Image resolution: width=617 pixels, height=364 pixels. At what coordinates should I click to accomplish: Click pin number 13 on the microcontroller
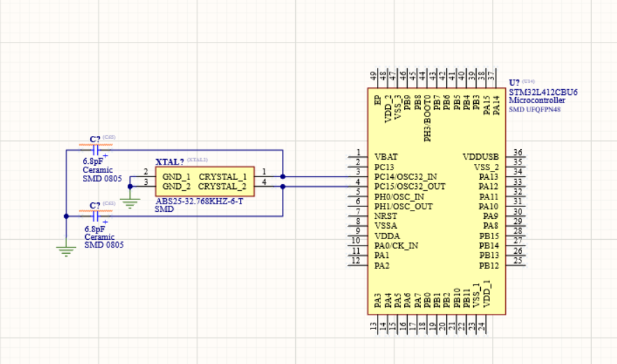click(x=373, y=326)
